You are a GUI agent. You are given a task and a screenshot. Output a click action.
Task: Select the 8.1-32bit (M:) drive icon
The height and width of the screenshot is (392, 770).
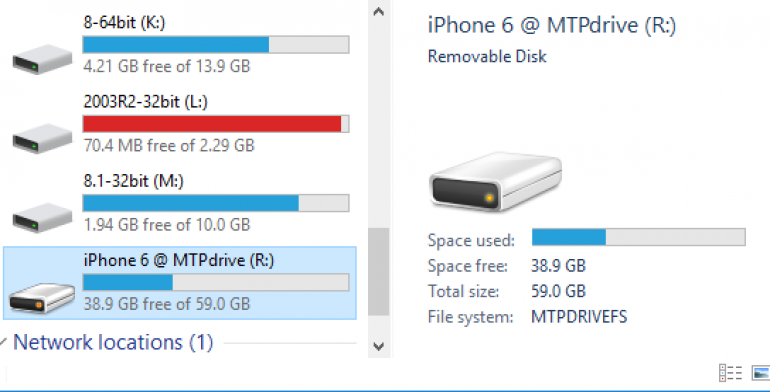pyautogui.click(x=42, y=218)
